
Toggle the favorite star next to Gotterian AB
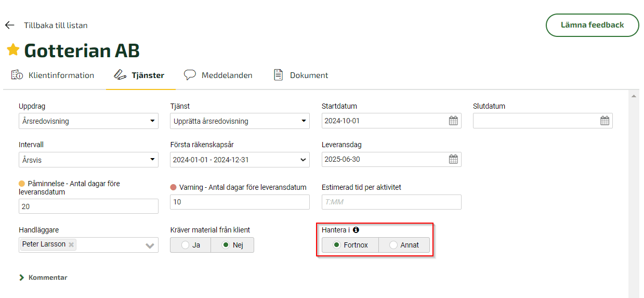[13, 50]
